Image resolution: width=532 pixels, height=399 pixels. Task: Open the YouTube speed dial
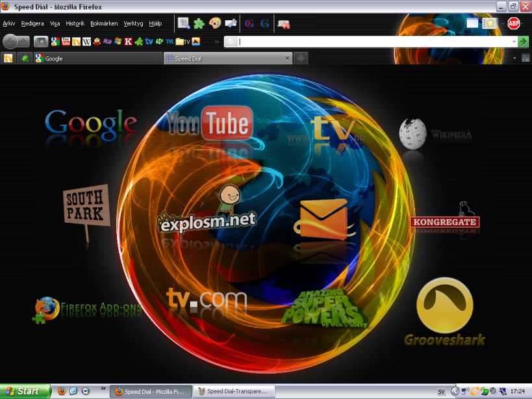(210, 123)
